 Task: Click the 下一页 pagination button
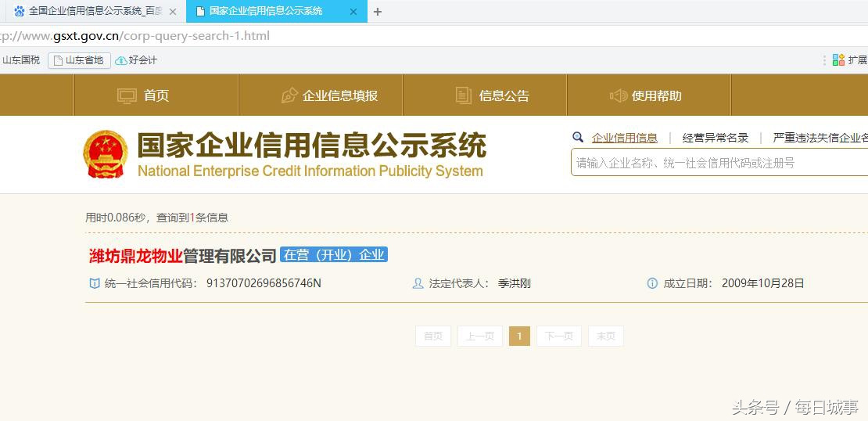pyautogui.click(x=558, y=336)
